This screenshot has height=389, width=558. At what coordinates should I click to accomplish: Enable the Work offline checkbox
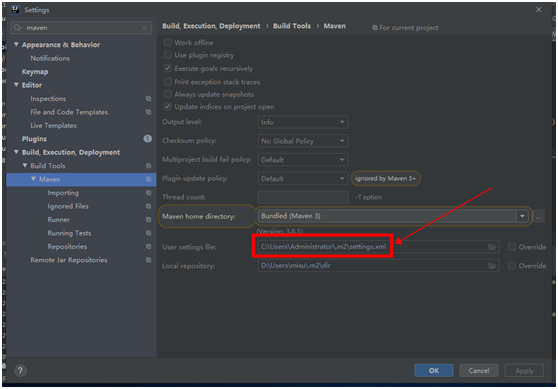(x=167, y=42)
